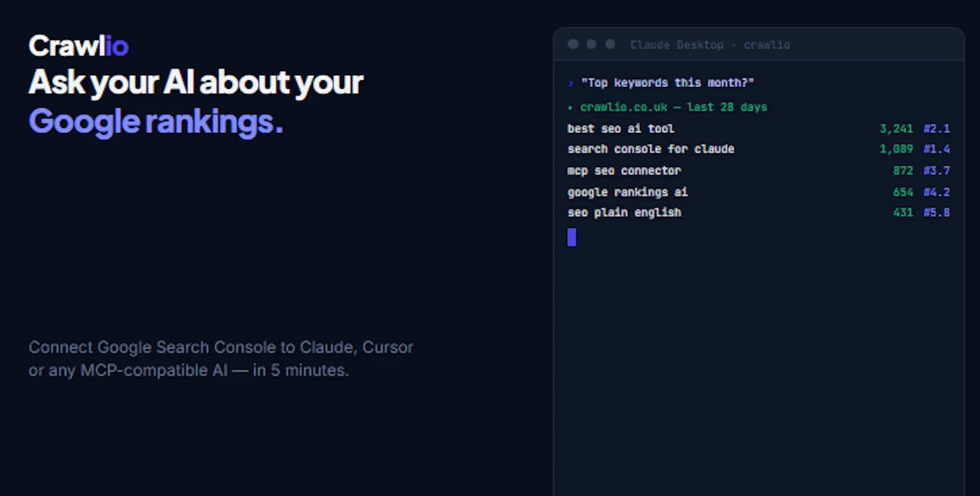Click the 'mcp seo connector' keyword
The height and width of the screenshot is (496, 980).
point(624,171)
